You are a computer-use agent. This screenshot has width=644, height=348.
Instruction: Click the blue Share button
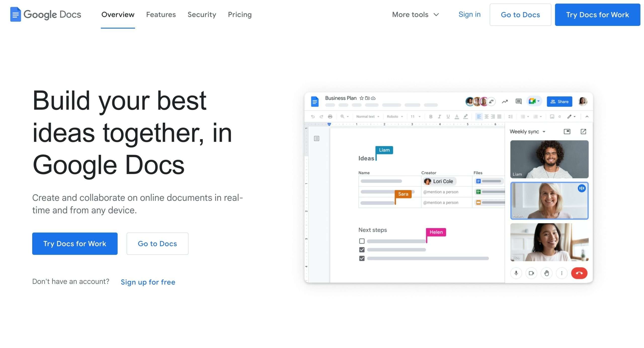[559, 102]
